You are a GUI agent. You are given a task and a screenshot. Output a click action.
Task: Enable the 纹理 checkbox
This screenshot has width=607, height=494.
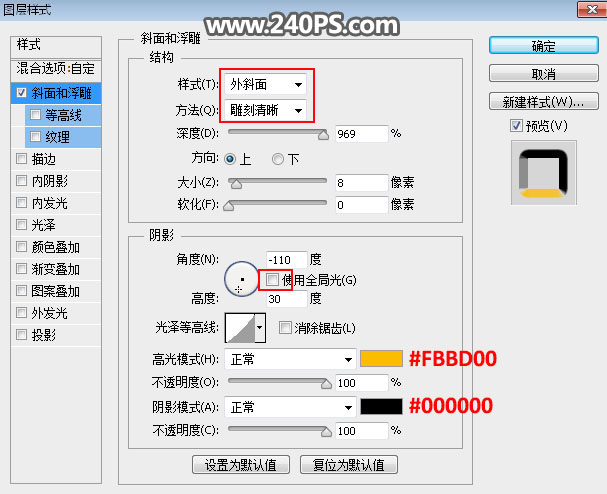coord(35,136)
